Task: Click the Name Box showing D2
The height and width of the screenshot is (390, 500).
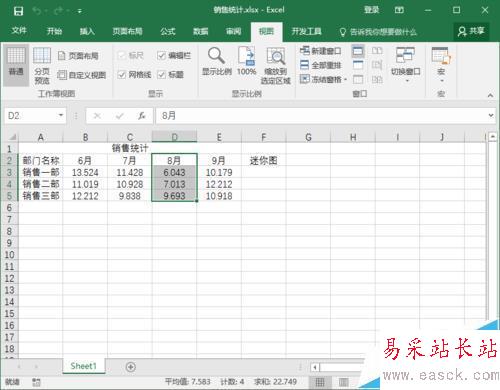Action: coord(31,116)
